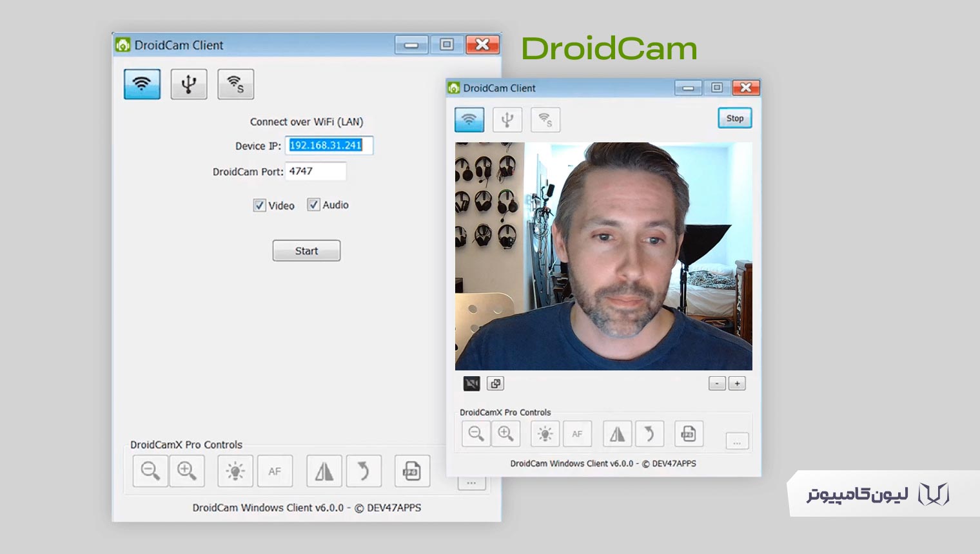
Task: Click WiFi Server icon in right window
Action: [x=545, y=119]
